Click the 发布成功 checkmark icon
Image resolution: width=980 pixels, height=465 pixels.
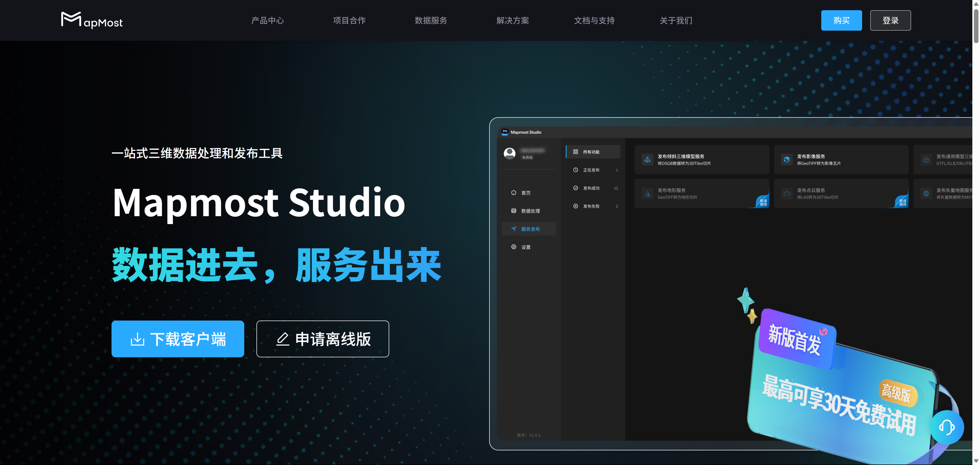coord(575,188)
